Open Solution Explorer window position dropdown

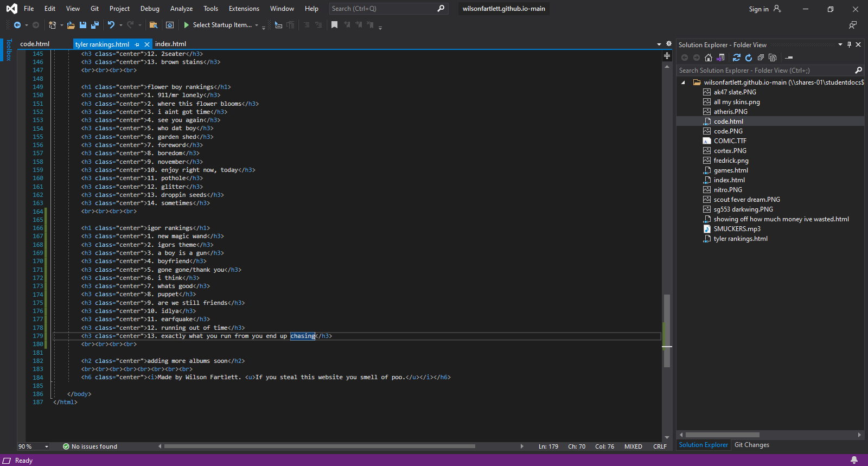[840, 44]
